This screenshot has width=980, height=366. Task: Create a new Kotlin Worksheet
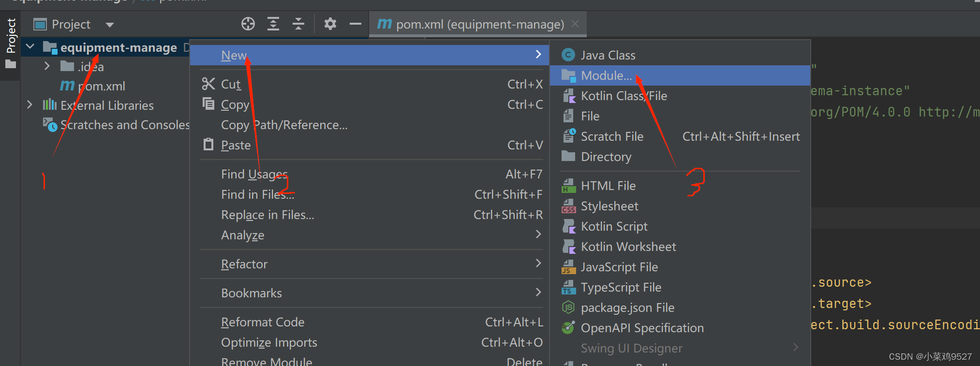pos(680,247)
